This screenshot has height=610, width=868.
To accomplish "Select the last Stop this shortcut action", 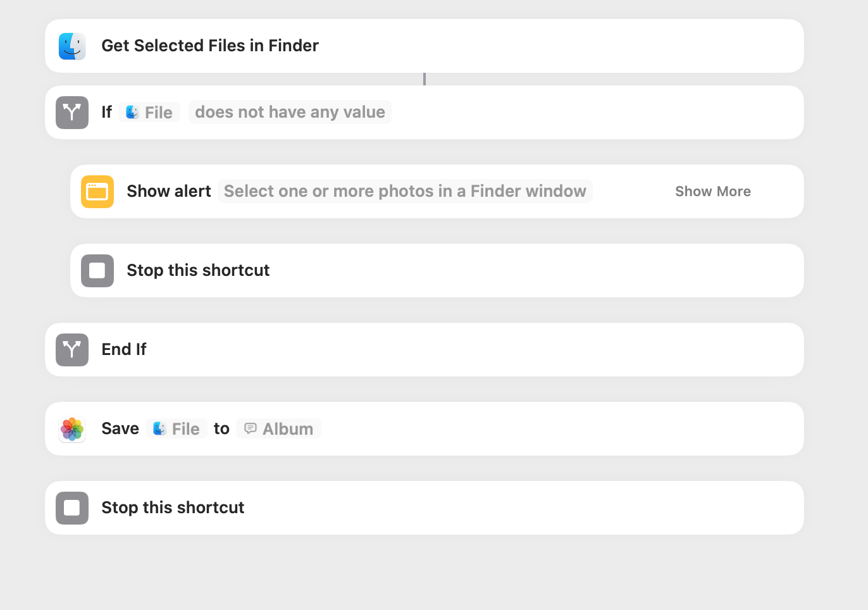I will tap(425, 508).
